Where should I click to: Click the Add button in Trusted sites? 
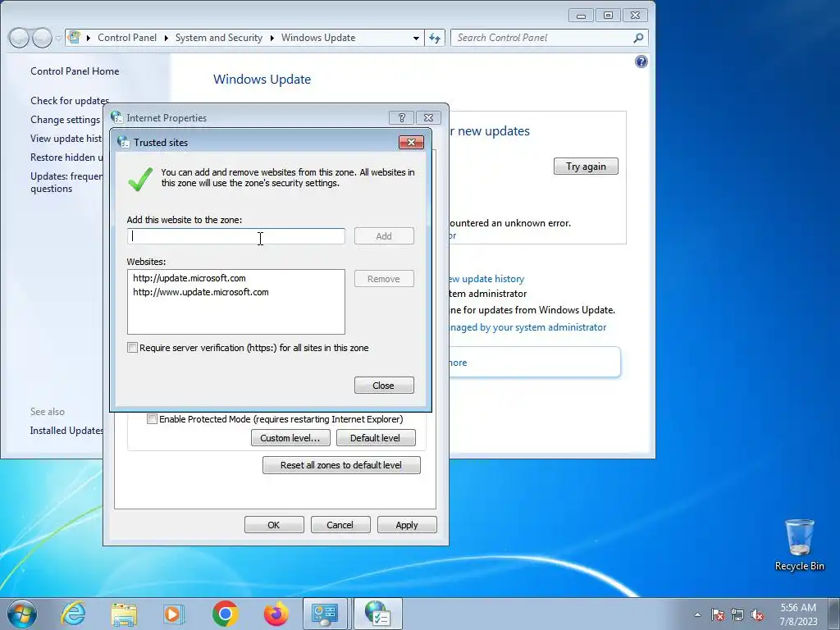click(x=384, y=236)
